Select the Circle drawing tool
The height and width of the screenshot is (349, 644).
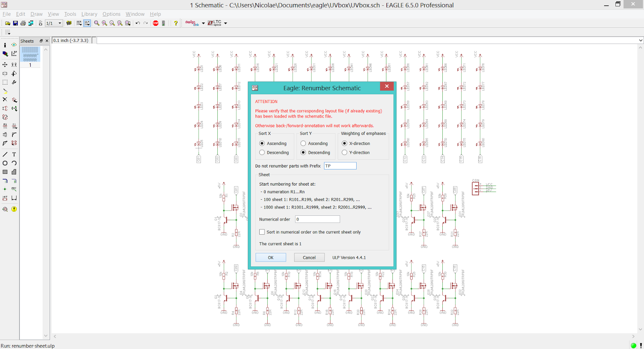pos(5,163)
